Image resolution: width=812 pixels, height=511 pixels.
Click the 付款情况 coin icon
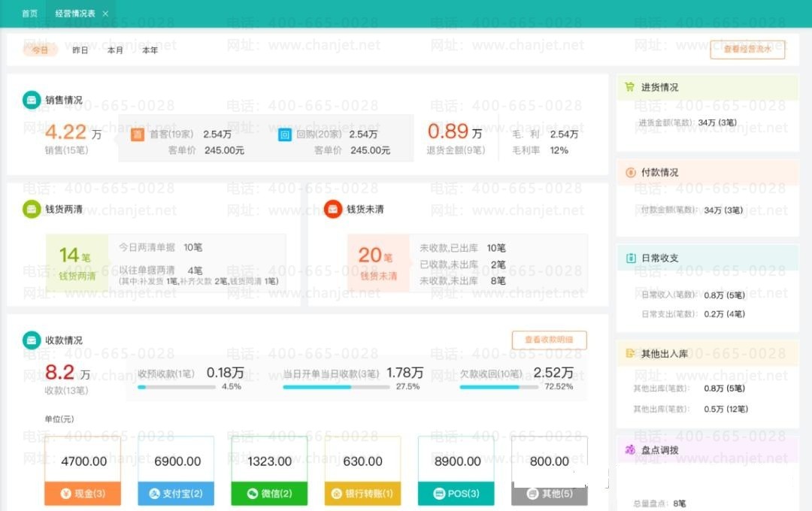[x=631, y=172]
